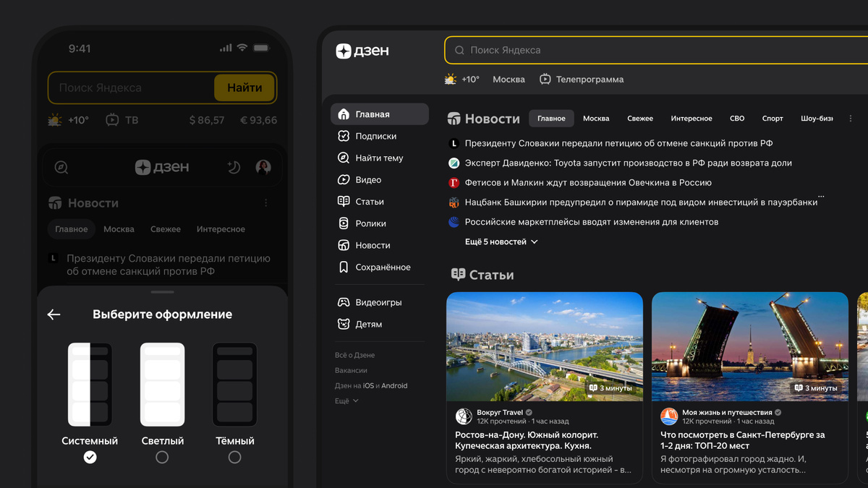Click the Видео icon in sidebar
868x488 pixels.
tap(344, 179)
